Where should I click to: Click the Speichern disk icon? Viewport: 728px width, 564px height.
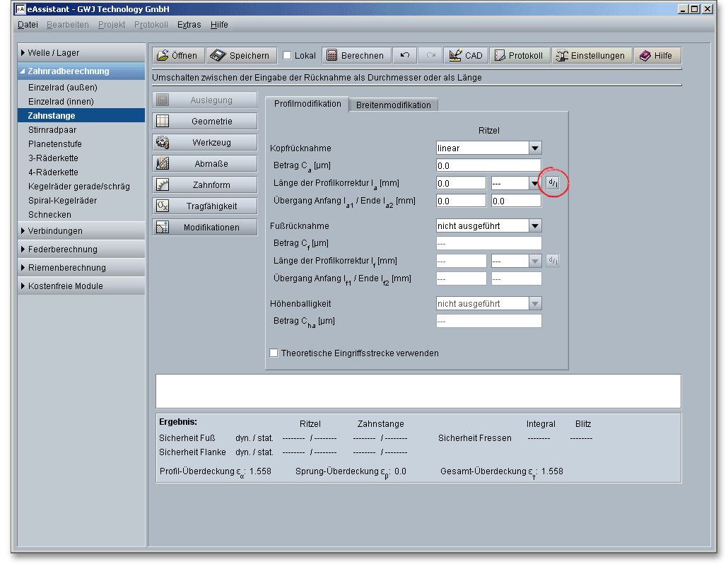218,56
